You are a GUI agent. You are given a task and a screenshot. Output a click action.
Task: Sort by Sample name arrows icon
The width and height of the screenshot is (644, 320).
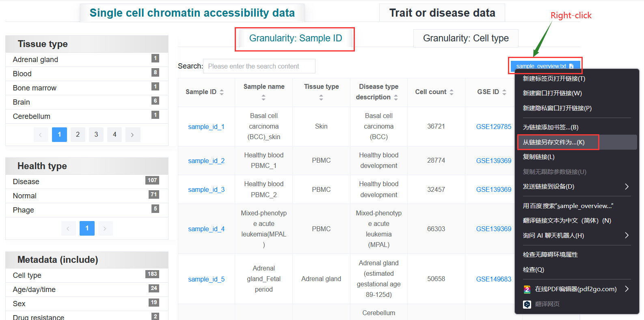[x=264, y=97]
